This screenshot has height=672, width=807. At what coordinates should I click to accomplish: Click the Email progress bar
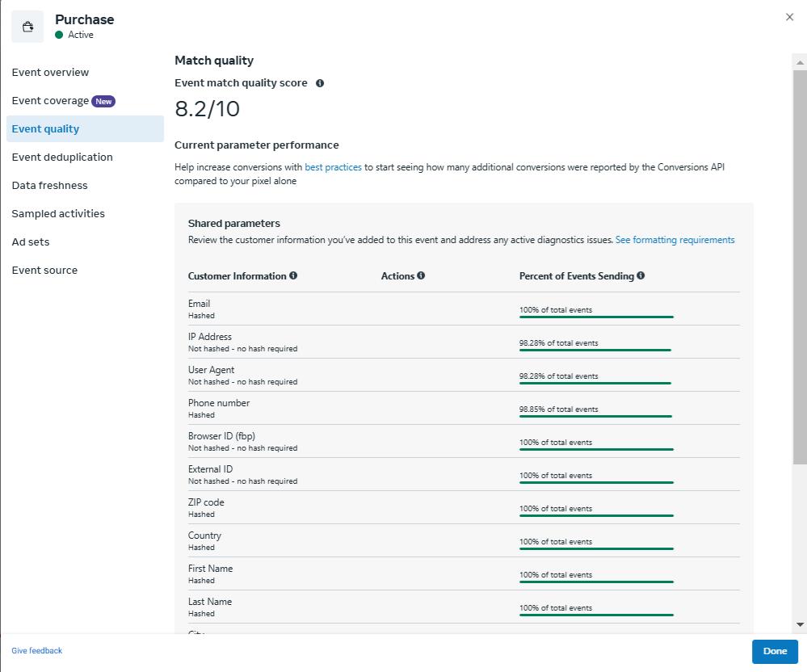(x=596, y=317)
